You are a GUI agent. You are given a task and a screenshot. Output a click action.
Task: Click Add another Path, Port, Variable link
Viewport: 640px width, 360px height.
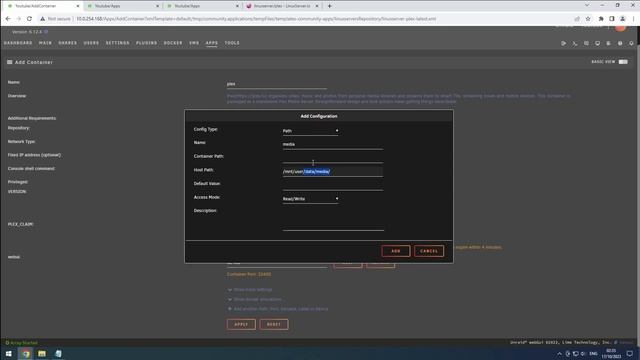click(x=280, y=309)
